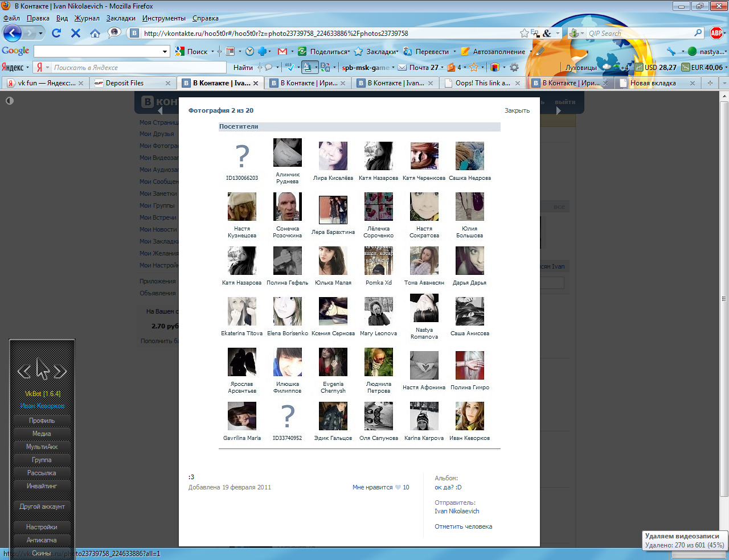The width and height of the screenshot is (729, 560).
Task: Click the Перевести translate button
Action: tap(426, 51)
